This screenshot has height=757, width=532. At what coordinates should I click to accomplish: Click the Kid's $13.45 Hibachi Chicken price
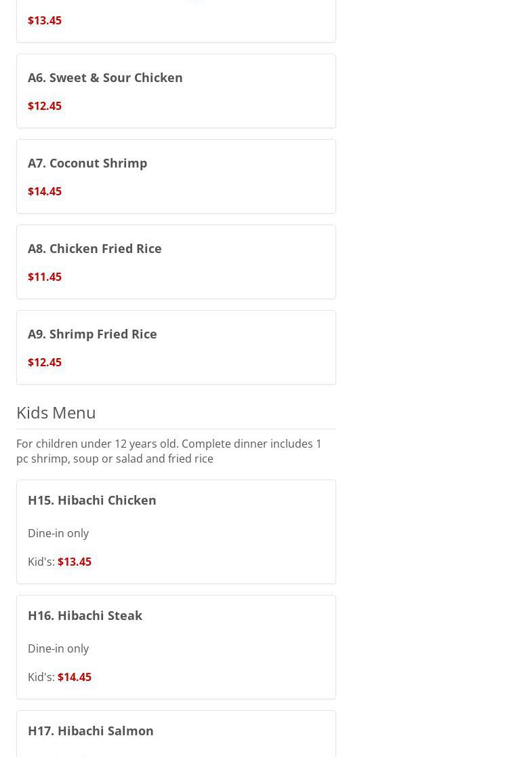click(75, 562)
